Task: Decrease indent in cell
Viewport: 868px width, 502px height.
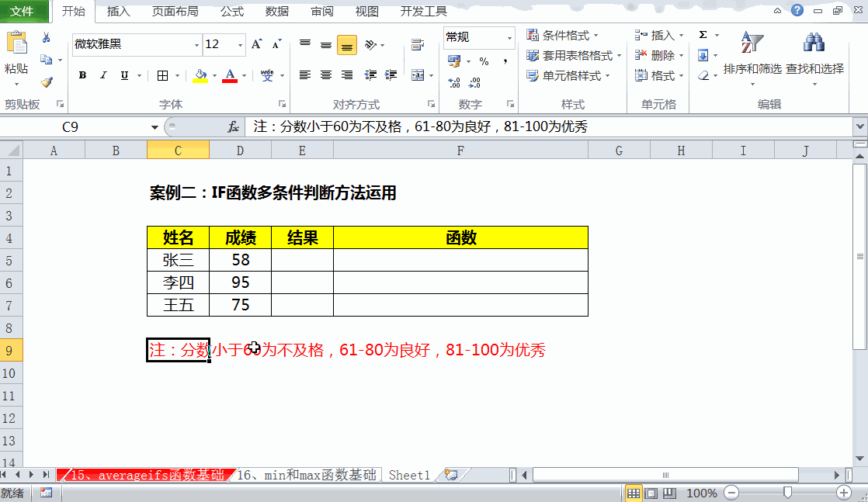Action: click(x=370, y=74)
